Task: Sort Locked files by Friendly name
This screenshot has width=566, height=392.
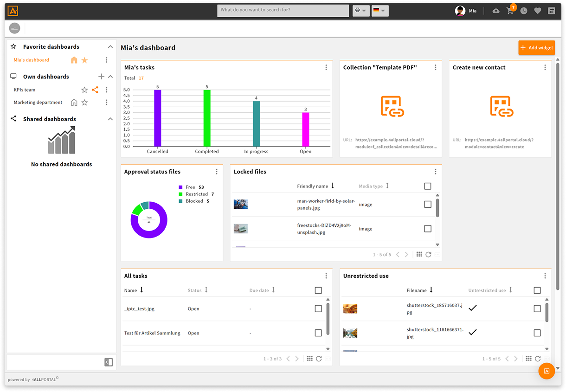Action: (316, 186)
